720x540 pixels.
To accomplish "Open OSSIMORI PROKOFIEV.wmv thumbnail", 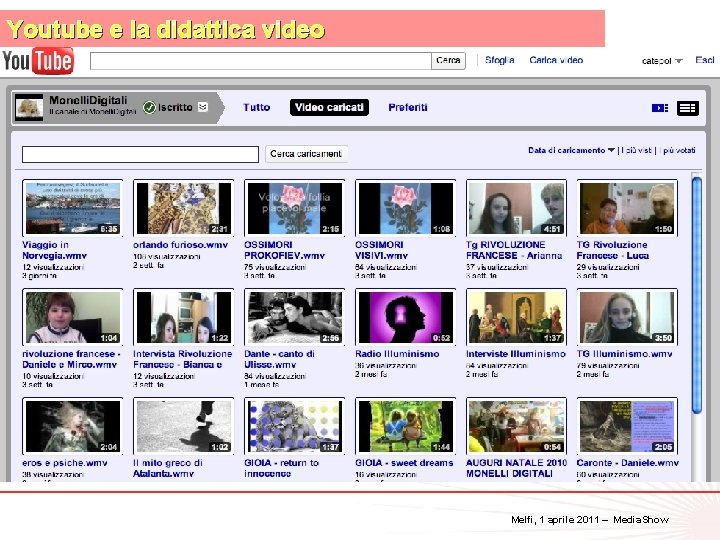I will [x=295, y=208].
